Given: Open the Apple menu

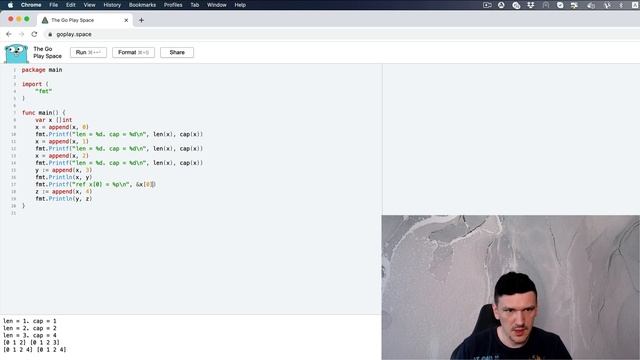Looking at the screenshot, I should click(10, 5).
